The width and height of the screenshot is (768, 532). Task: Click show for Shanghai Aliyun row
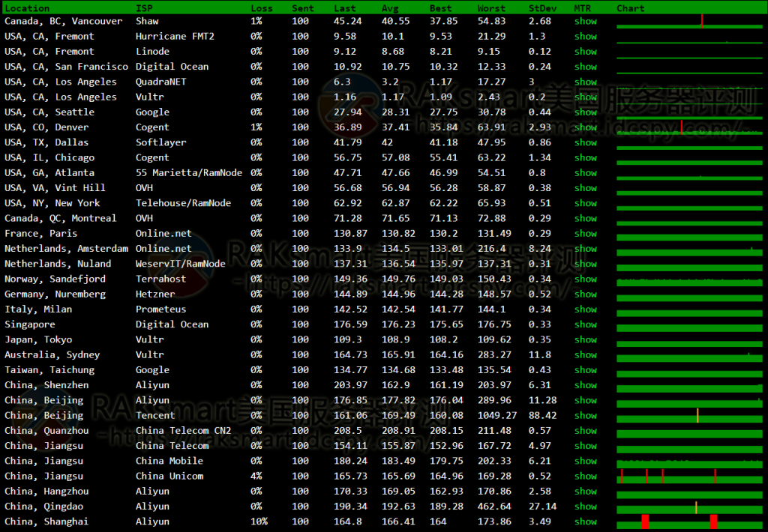tap(585, 522)
